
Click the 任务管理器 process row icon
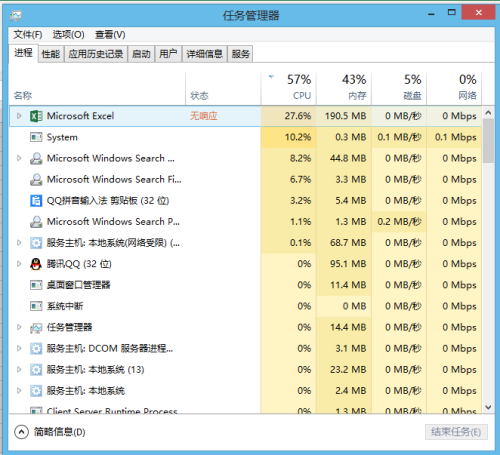coord(36,328)
